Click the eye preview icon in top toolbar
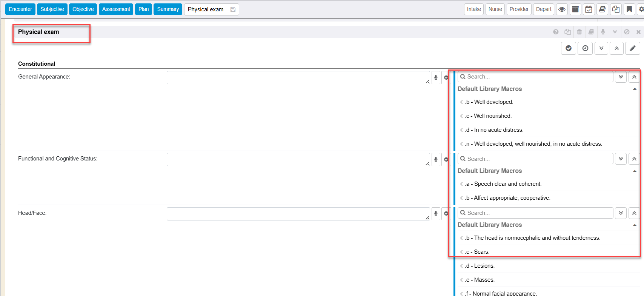Screen dimensions: 644x296 point(562,9)
